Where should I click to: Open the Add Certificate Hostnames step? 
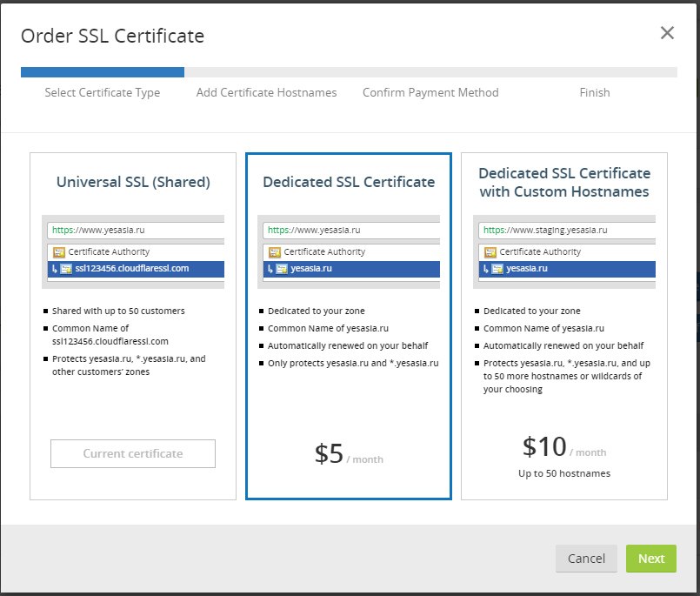[266, 92]
